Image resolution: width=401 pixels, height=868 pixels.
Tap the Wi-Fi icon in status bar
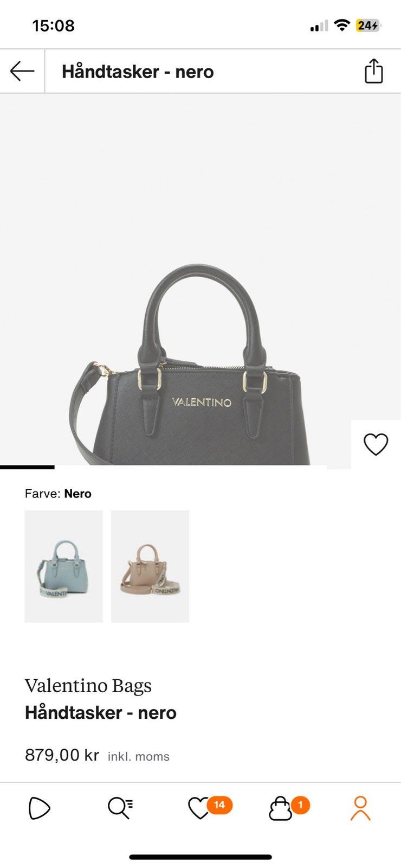pos(342,25)
